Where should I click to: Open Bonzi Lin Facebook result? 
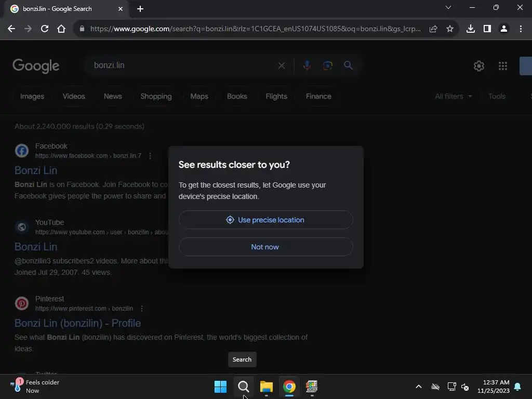[x=36, y=170]
